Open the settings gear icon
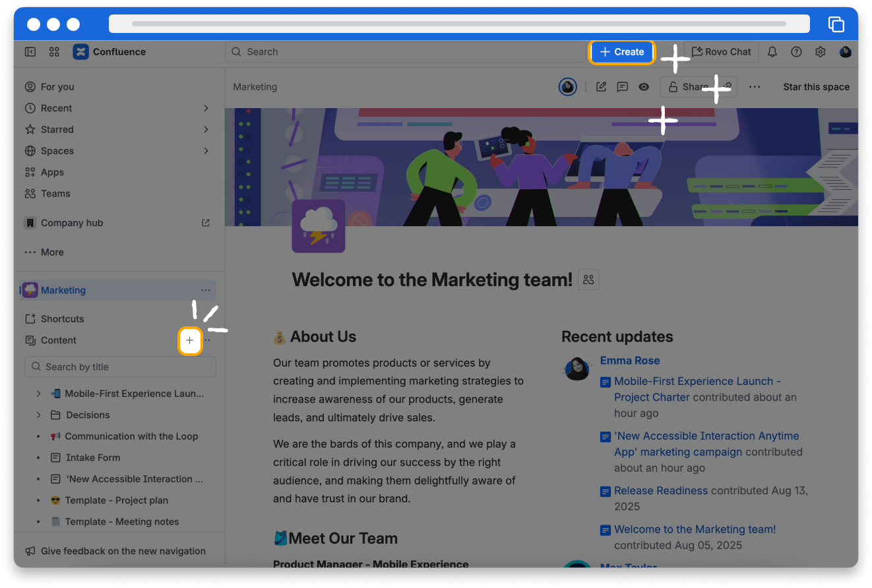 tap(820, 52)
